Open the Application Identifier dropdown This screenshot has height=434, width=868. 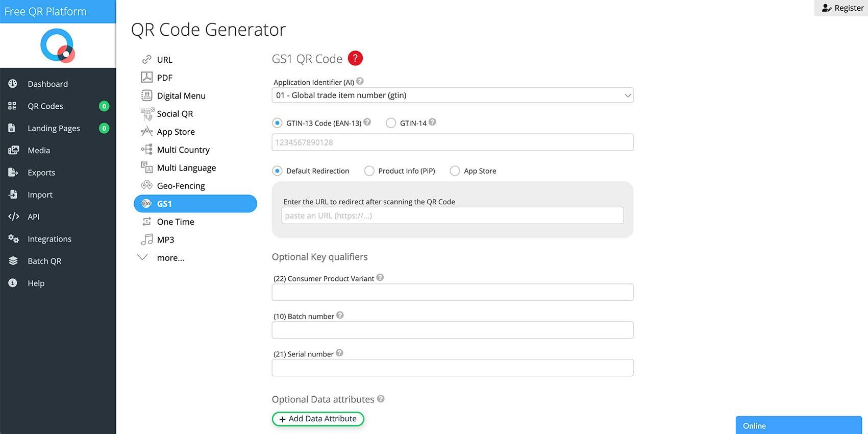tap(452, 95)
